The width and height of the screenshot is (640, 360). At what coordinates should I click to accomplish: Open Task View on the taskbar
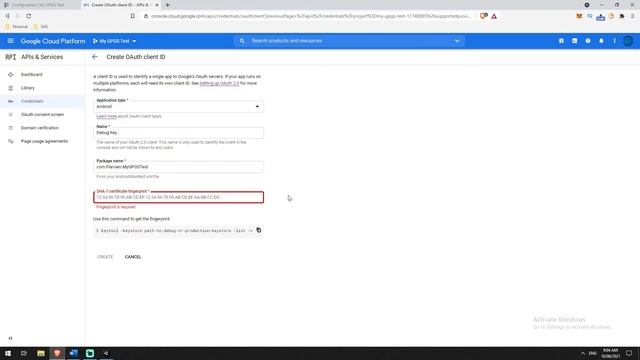(x=24, y=353)
